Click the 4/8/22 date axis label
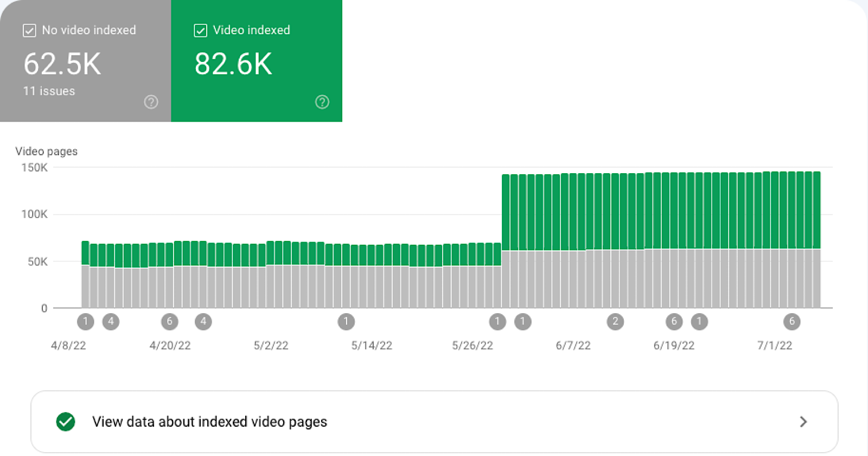This screenshot has height=456, width=868. point(68,346)
